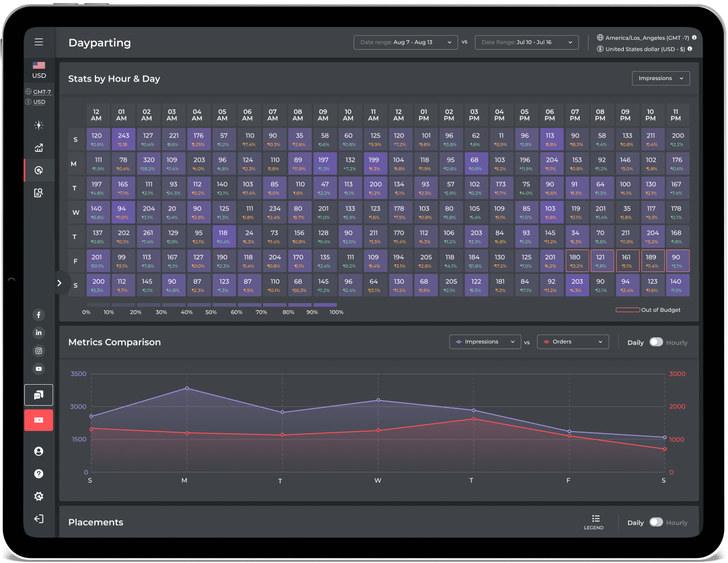Screen dimensions: 728x563
Task: Open the LinkedIn sidebar icon
Action: (39, 333)
